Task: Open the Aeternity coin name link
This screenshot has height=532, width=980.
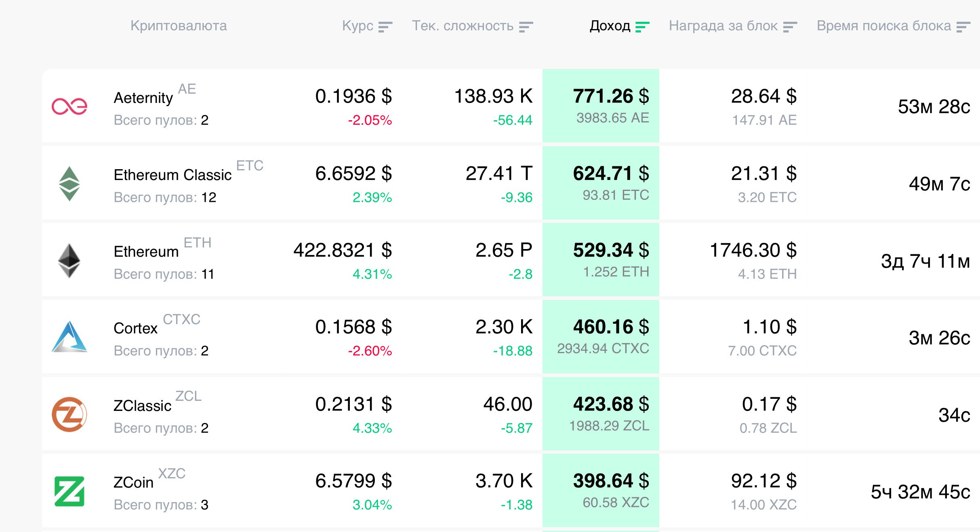Action: pyautogui.click(x=143, y=98)
